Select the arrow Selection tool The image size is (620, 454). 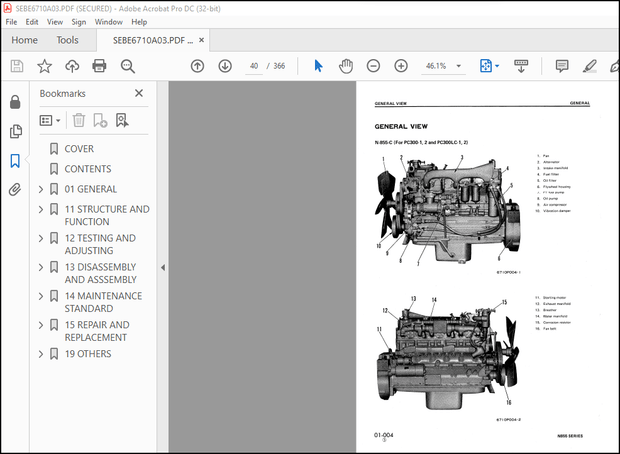318,66
